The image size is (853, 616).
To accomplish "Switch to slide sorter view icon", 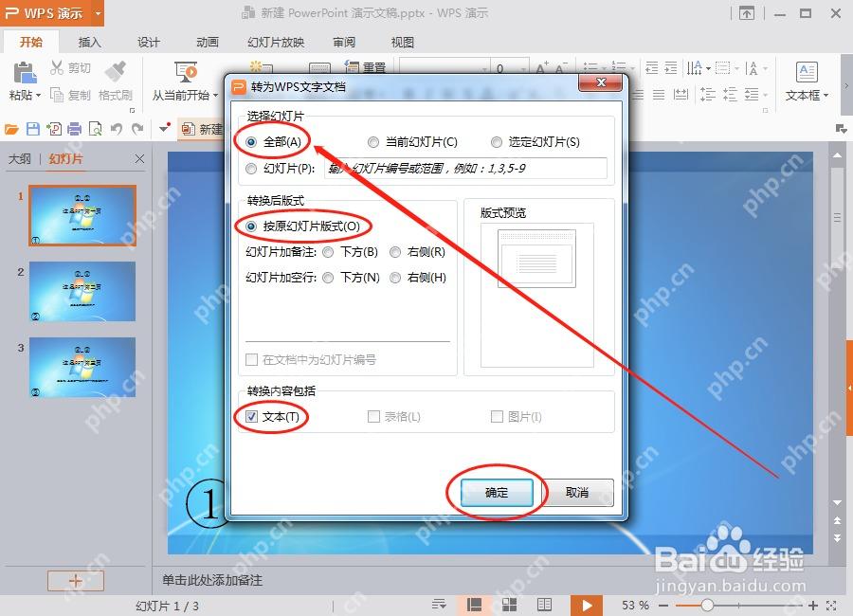I will click(x=509, y=605).
